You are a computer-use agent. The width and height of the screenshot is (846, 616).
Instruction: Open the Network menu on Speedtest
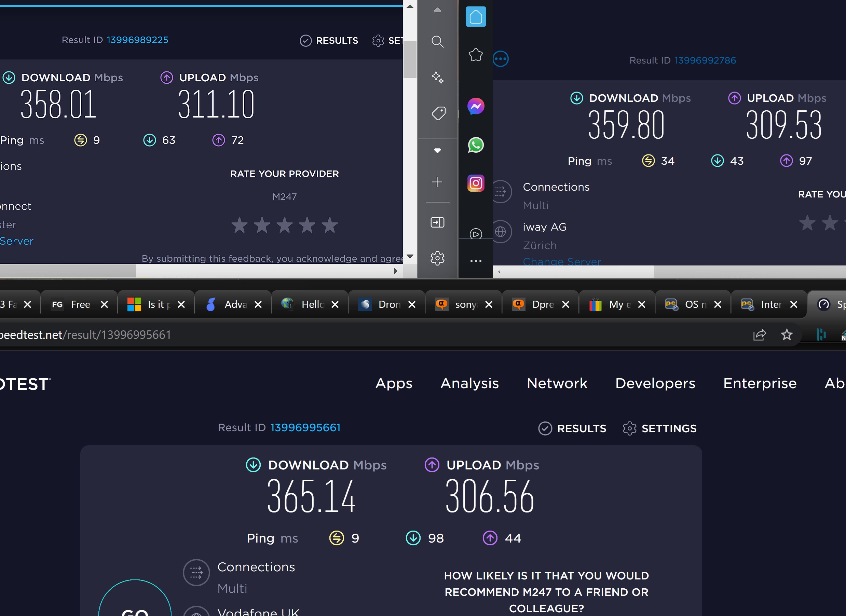tap(557, 383)
